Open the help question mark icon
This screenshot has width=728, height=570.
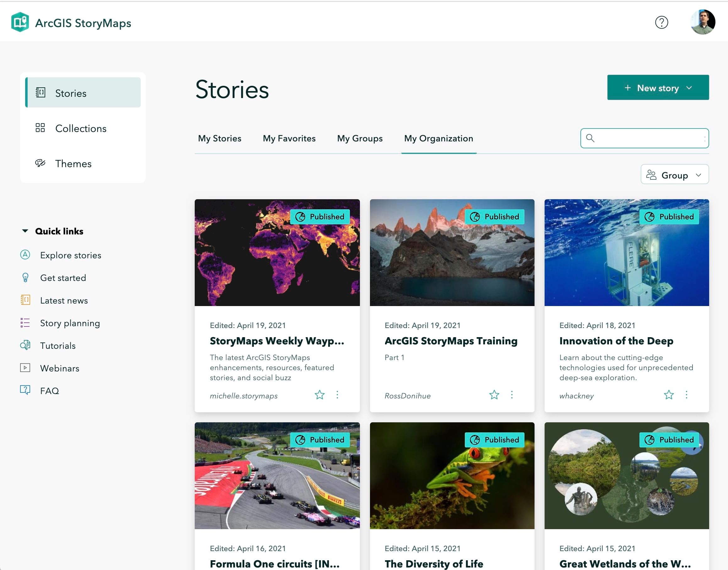(x=662, y=23)
